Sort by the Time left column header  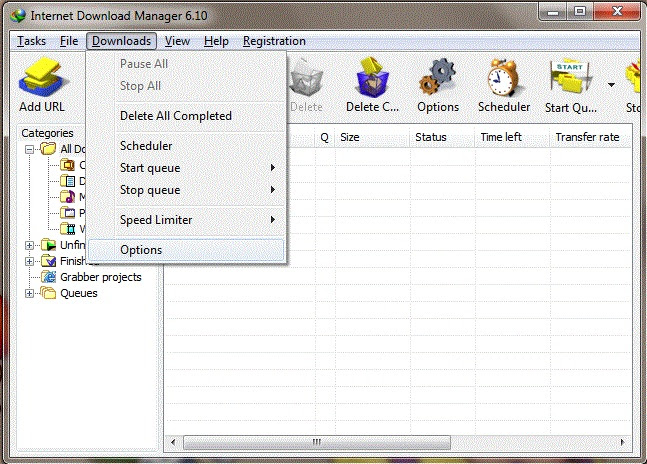coord(513,137)
